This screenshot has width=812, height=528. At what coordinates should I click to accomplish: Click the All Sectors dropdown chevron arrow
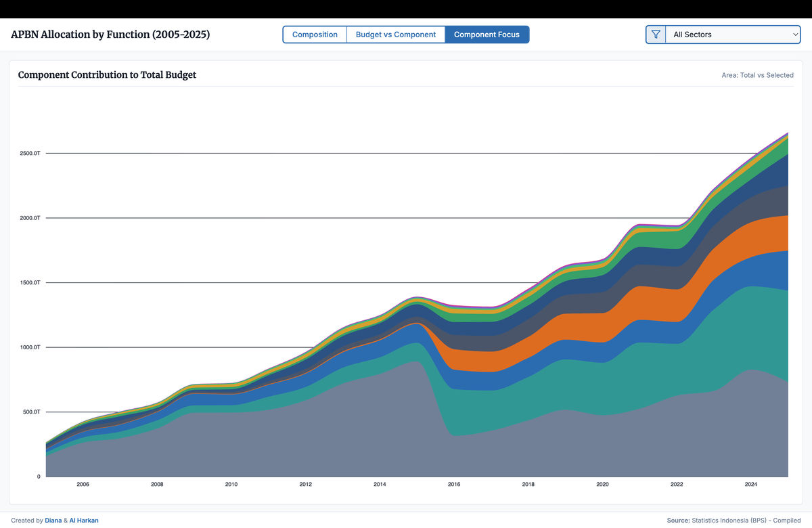[795, 35]
